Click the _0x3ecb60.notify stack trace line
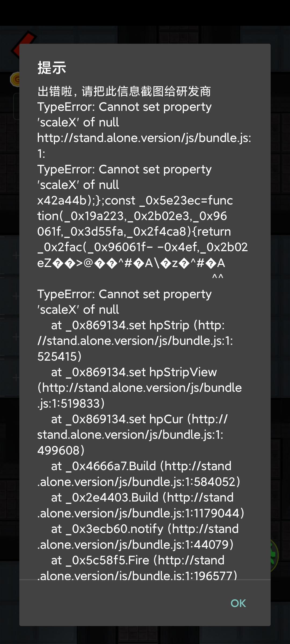Screen dimensions: 290x644 tap(145, 529)
